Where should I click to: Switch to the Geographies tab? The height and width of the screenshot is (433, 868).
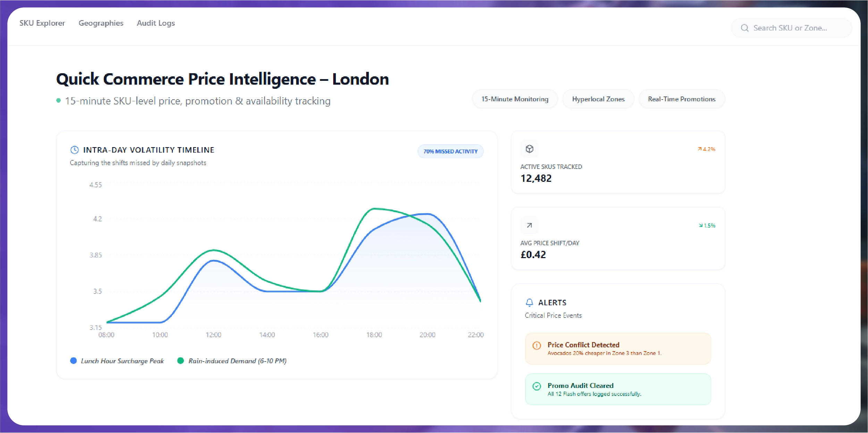tap(101, 23)
